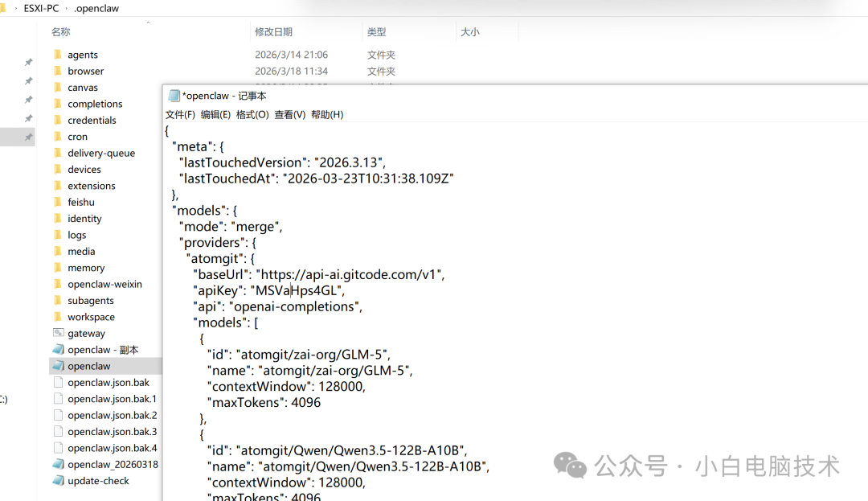The height and width of the screenshot is (501, 868).
Task: Click the Qwen3.5-122B-A10B id line
Action: tap(337, 450)
